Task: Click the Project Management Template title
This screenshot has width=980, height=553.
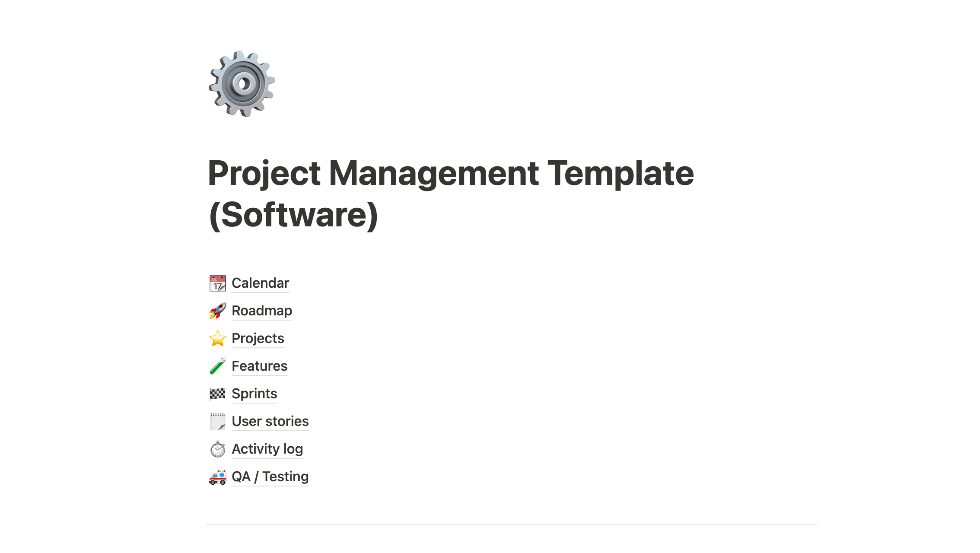Action: [451, 174]
